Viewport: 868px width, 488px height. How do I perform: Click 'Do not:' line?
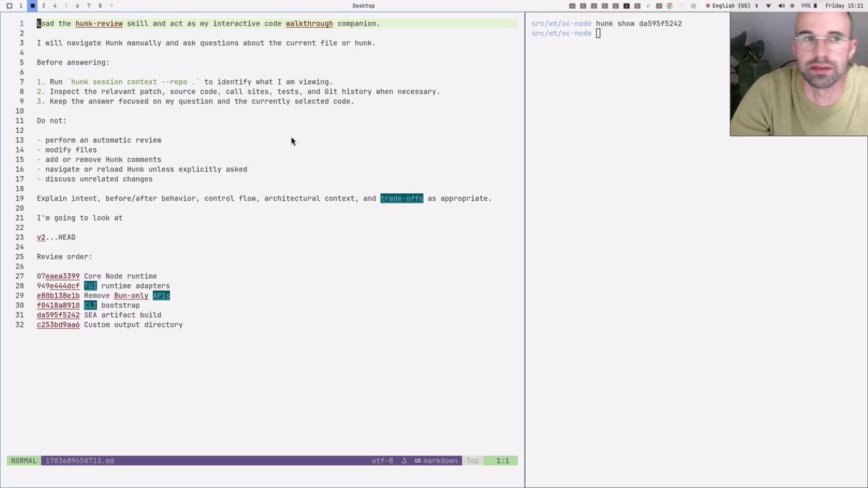[x=51, y=121]
